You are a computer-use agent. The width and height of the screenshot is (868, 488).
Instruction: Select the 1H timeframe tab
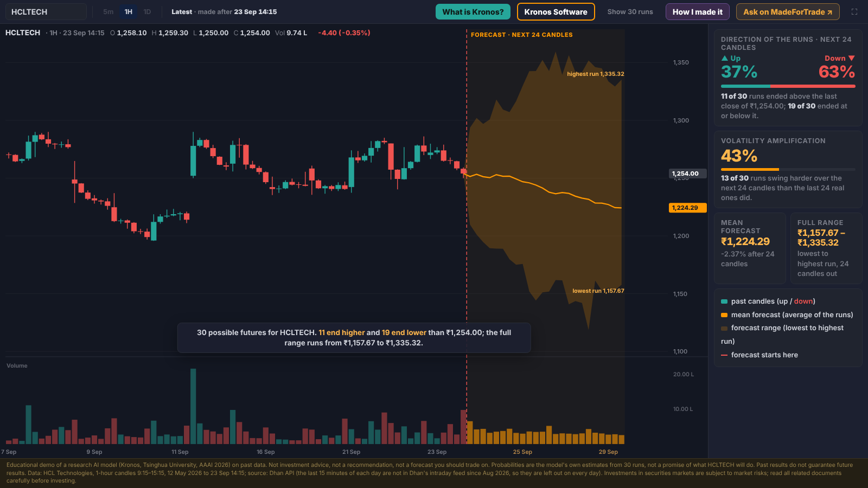(129, 12)
